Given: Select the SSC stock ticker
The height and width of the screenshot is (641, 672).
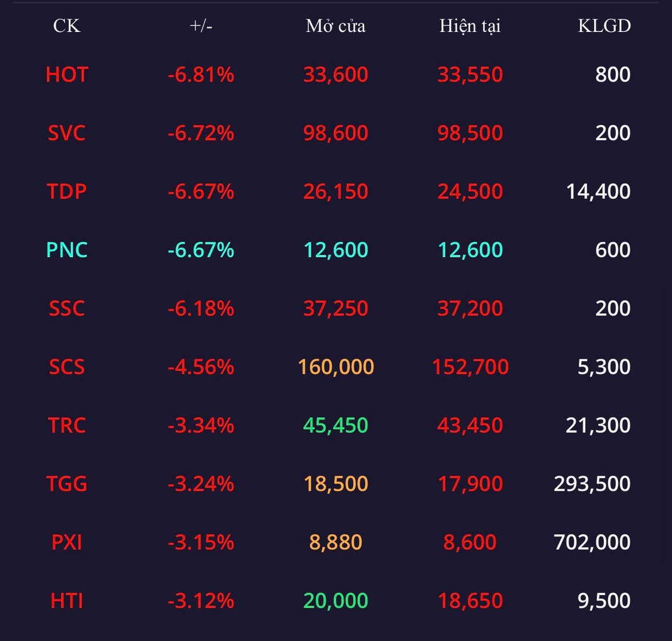Looking at the screenshot, I should 66,309.
